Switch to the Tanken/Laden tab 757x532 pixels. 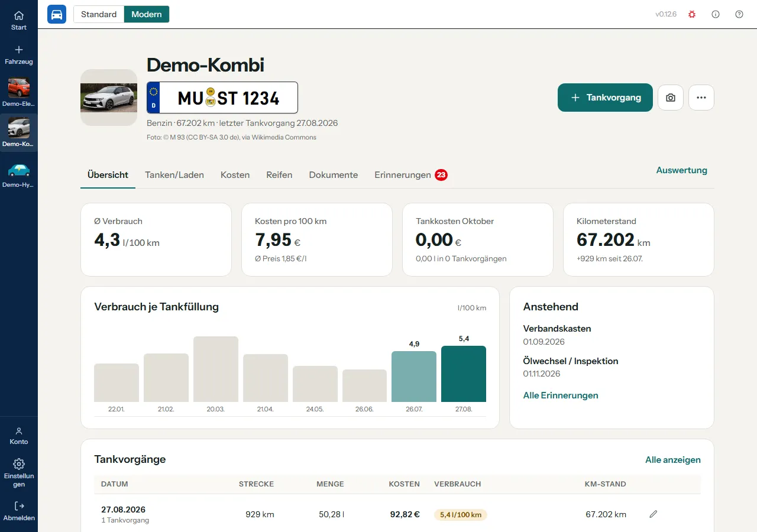click(x=174, y=175)
